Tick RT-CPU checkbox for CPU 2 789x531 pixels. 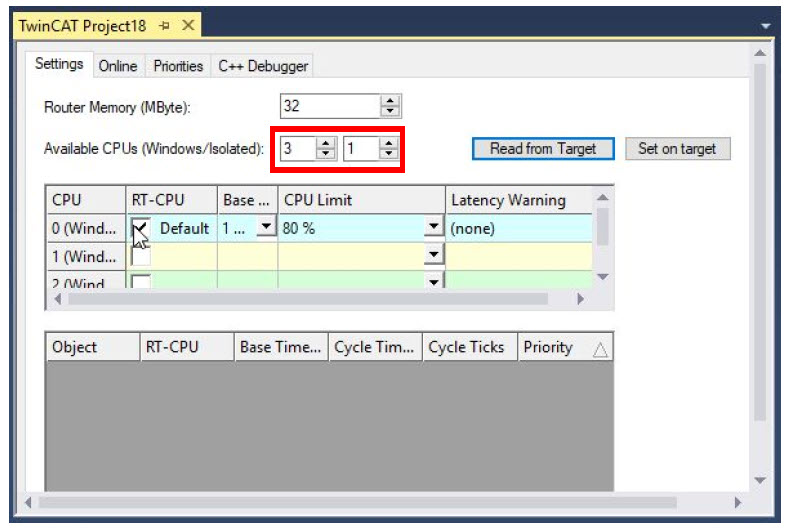pyautogui.click(x=141, y=282)
